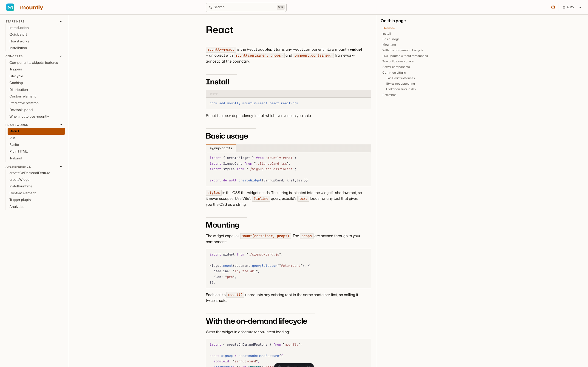Screen dimensions: 588x367
Task: Select Vue in the Frameworks sidebar
Action: point(12,138)
